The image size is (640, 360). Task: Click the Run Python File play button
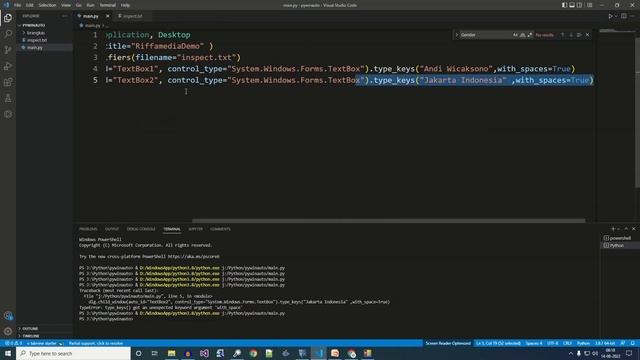(x=611, y=16)
